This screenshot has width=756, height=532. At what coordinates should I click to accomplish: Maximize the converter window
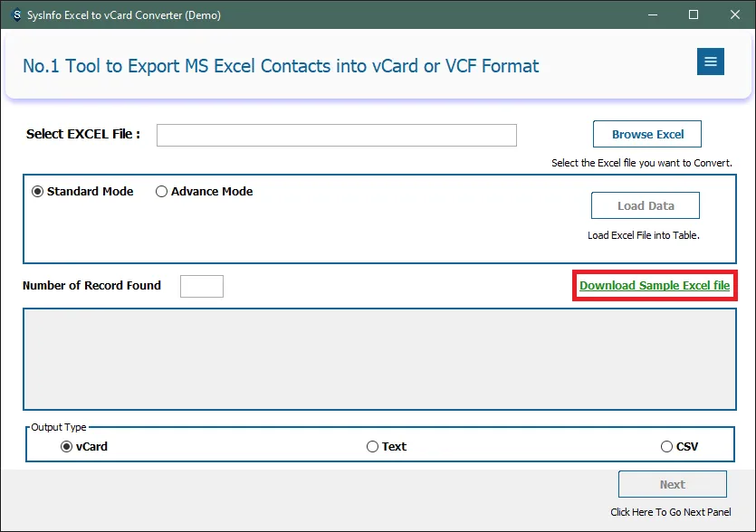coord(693,14)
